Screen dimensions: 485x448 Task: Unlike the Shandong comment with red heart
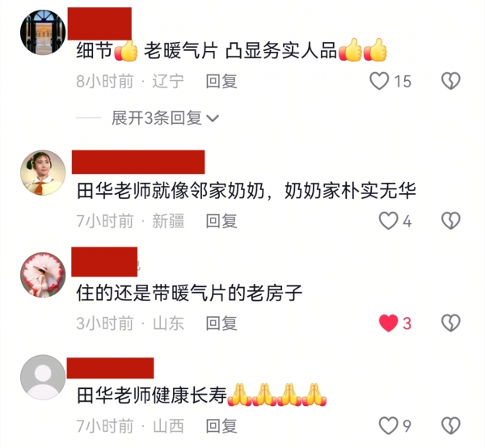389,323
